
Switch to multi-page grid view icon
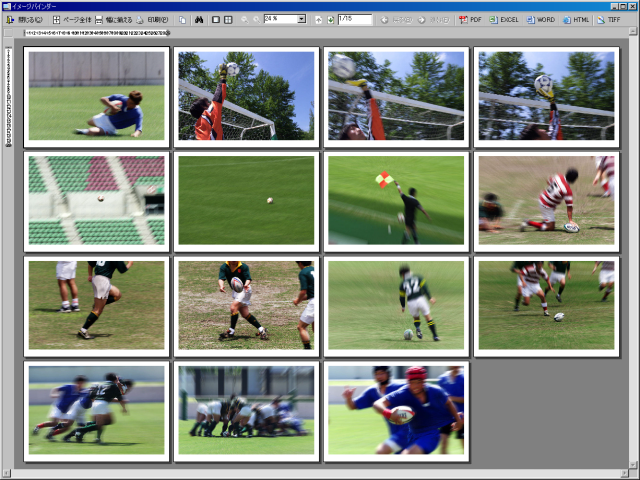point(228,19)
